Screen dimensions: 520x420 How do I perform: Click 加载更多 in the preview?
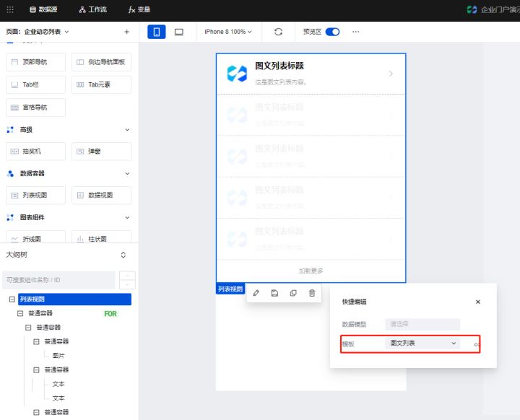311,271
